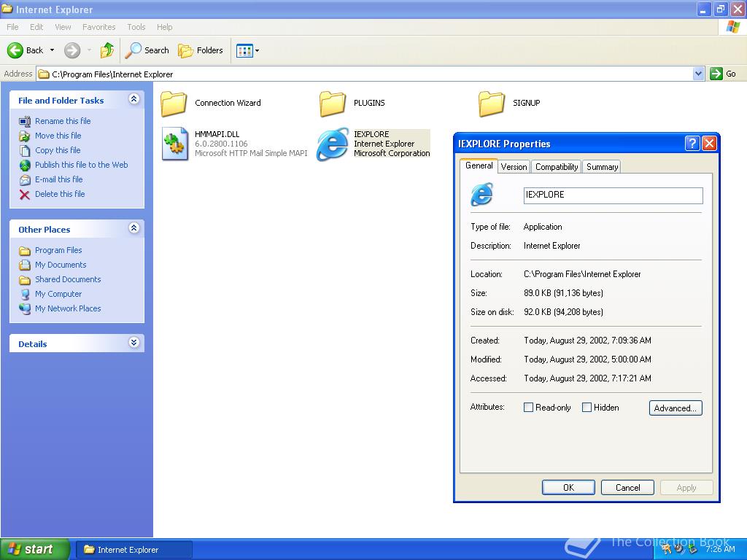This screenshot has width=747, height=560.
Task: Open the Connection Wizard folder
Action: tap(173, 103)
